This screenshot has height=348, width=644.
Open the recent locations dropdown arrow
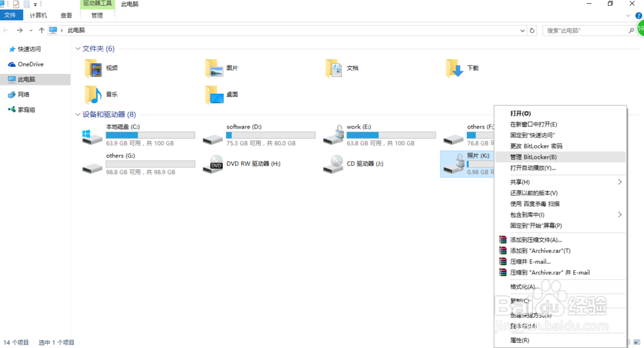tap(31, 30)
